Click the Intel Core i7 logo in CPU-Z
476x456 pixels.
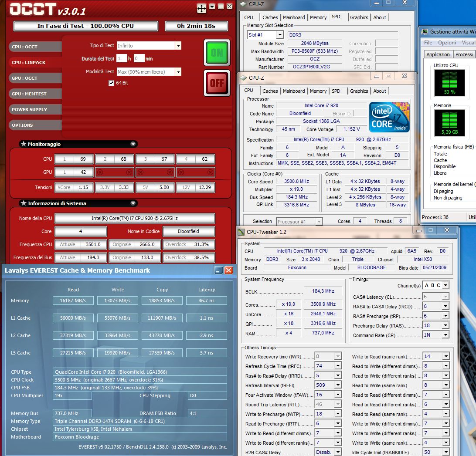tap(390, 117)
